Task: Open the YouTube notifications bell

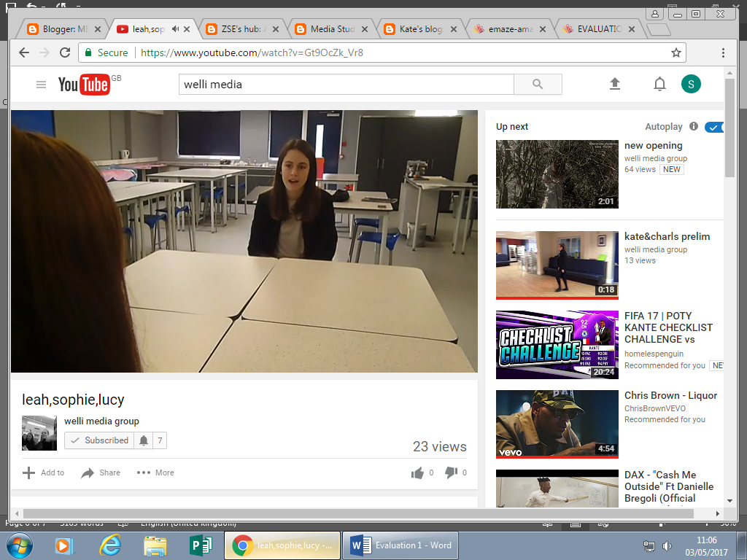Action: (659, 85)
